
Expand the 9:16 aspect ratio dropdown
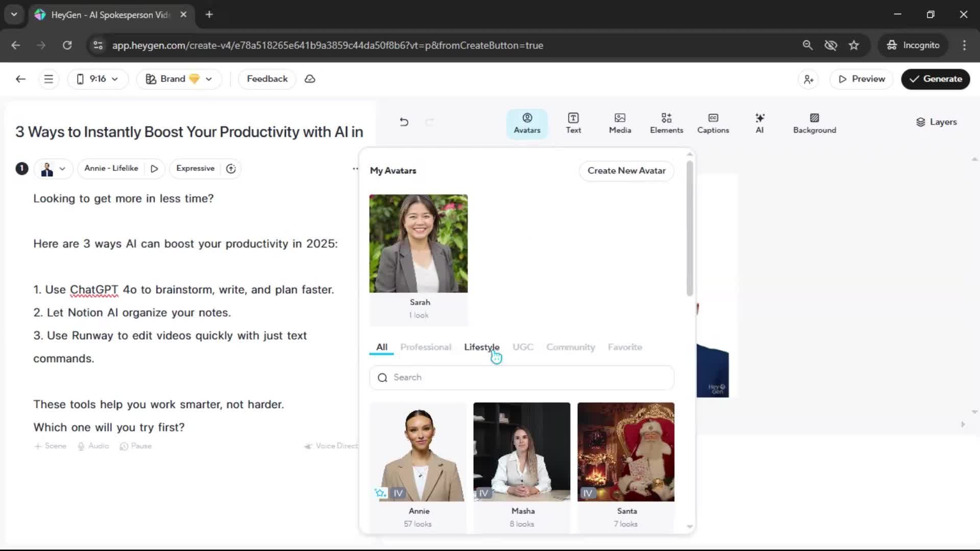tap(97, 79)
